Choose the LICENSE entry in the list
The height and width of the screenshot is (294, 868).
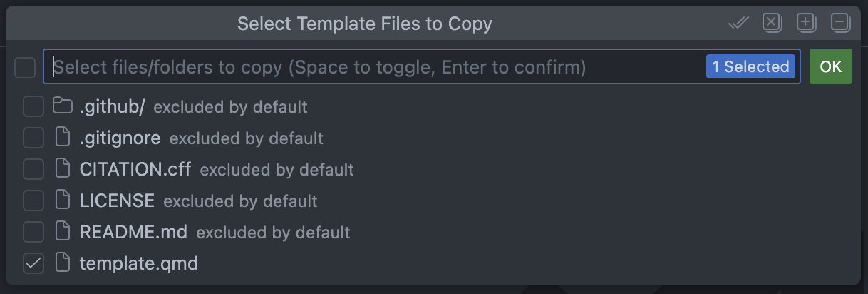coord(117,201)
